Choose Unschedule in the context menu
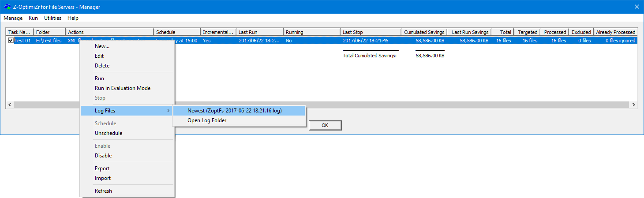The width and height of the screenshot is (644, 198). click(x=109, y=133)
